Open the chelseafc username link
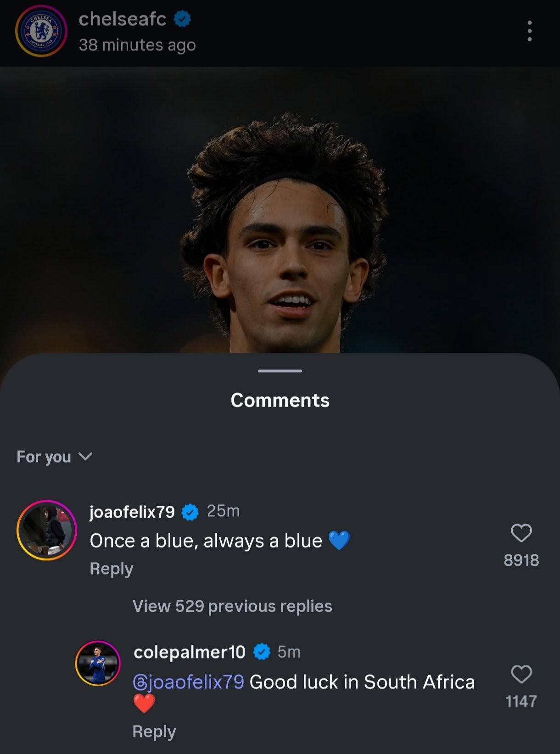 [x=122, y=19]
